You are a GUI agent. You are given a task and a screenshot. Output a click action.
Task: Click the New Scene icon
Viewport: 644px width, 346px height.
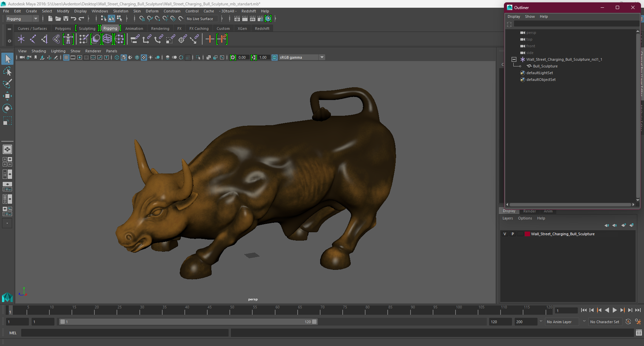[50, 19]
